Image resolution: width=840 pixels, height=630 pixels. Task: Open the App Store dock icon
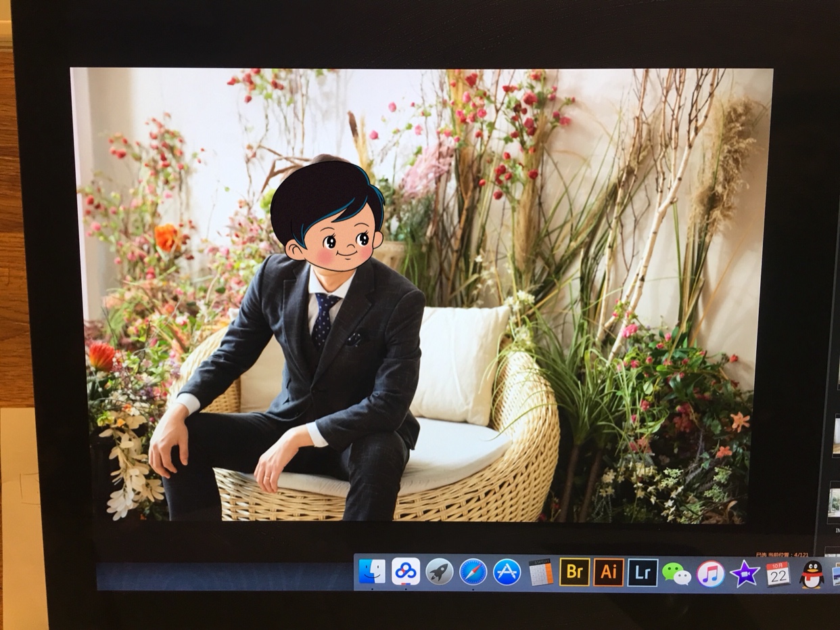click(507, 572)
